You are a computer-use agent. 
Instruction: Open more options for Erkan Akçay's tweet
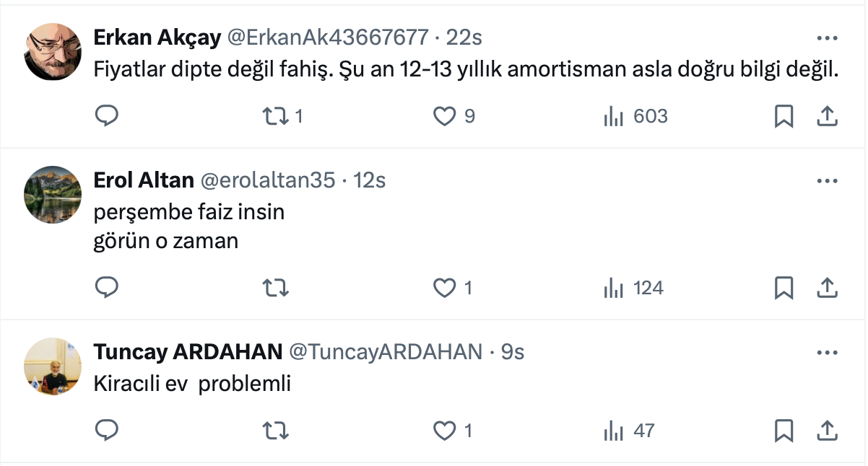[x=826, y=38]
